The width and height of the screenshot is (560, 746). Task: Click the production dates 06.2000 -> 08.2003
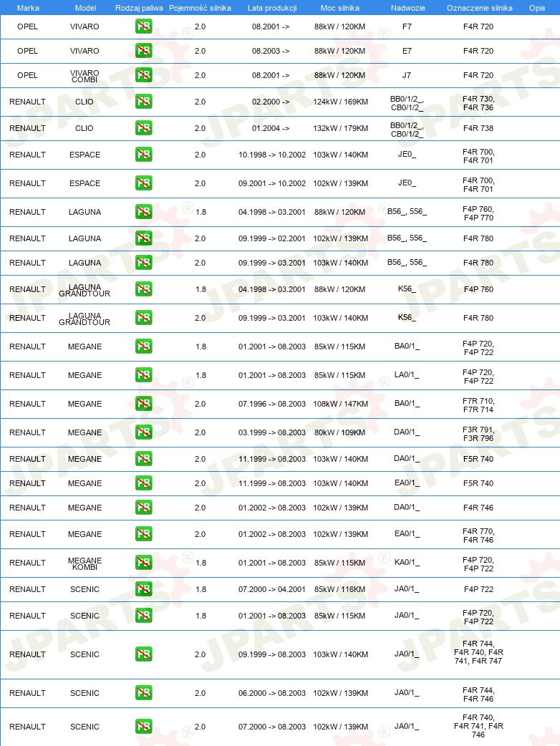tap(272, 693)
